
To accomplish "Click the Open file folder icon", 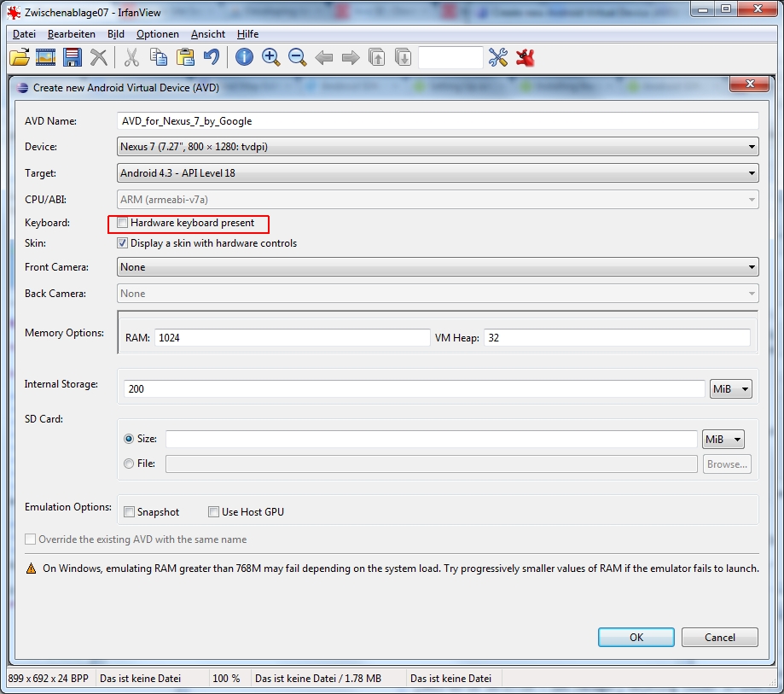I will pyautogui.click(x=19, y=58).
